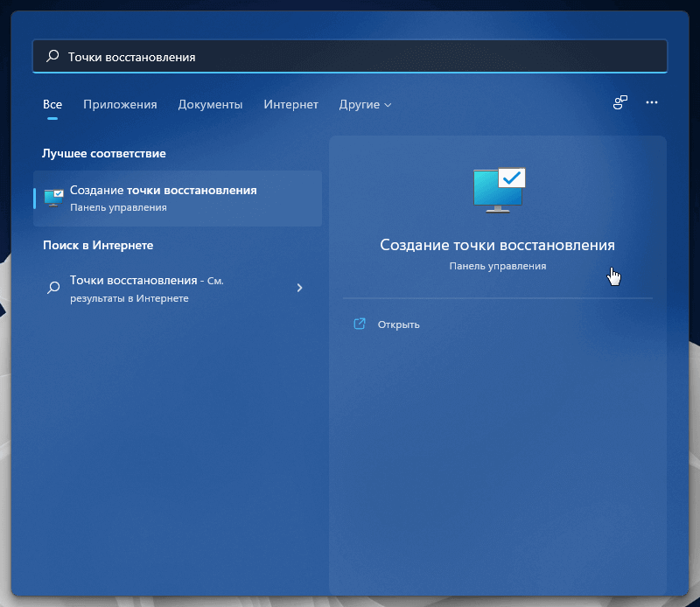This screenshot has width=700, height=607.
Task: Expand web result using right chevron arrow
Action: 300,288
